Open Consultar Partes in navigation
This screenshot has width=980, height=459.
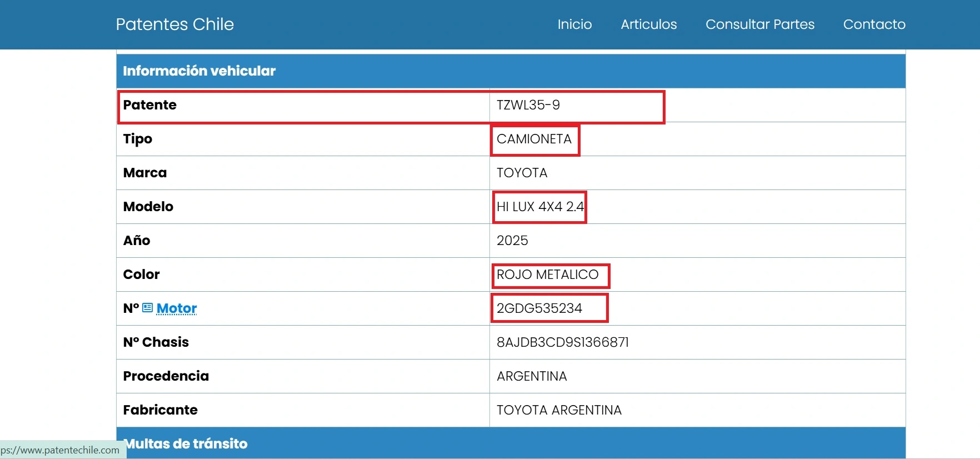pyautogui.click(x=759, y=24)
